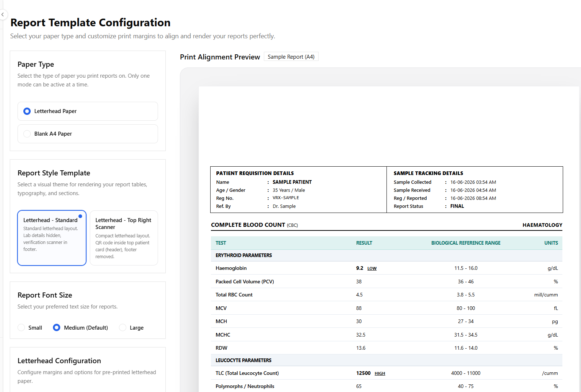Click the SAMPLE TRACKING DETAILS heading
Viewport: 581px width, 392px height.
[428, 173]
